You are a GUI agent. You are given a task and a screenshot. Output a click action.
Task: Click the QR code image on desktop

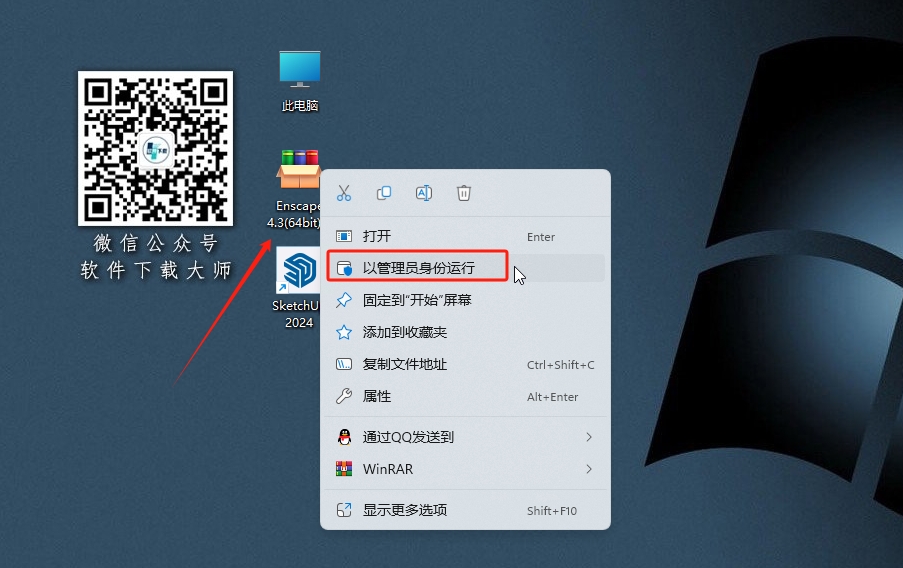[155, 149]
